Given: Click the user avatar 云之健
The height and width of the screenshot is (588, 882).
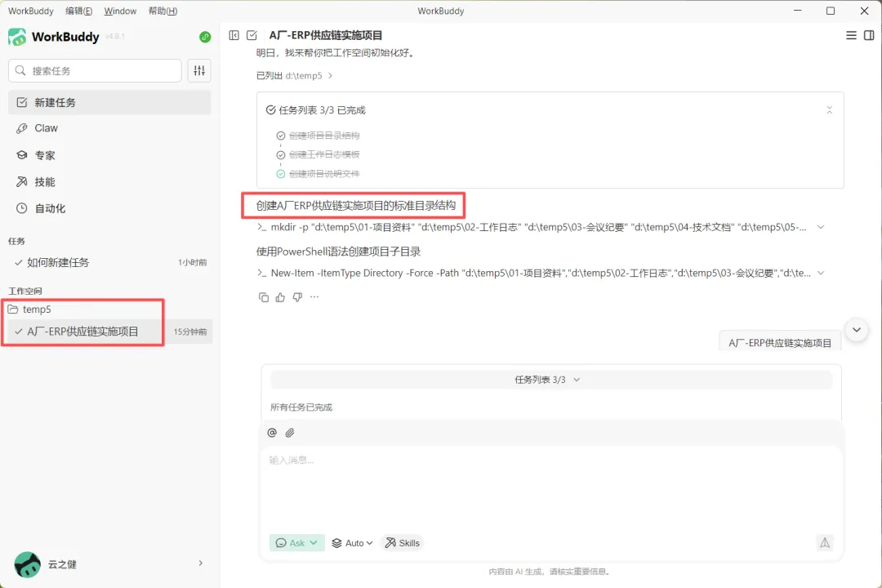Looking at the screenshot, I should coord(27,563).
